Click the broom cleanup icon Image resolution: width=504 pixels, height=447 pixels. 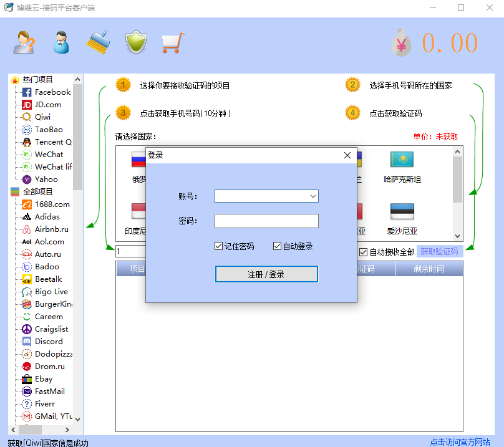coord(99,42)
